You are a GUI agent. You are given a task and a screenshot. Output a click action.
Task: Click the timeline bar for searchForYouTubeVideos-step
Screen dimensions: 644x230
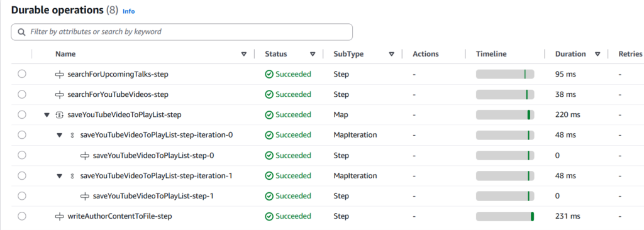[505, 94]
